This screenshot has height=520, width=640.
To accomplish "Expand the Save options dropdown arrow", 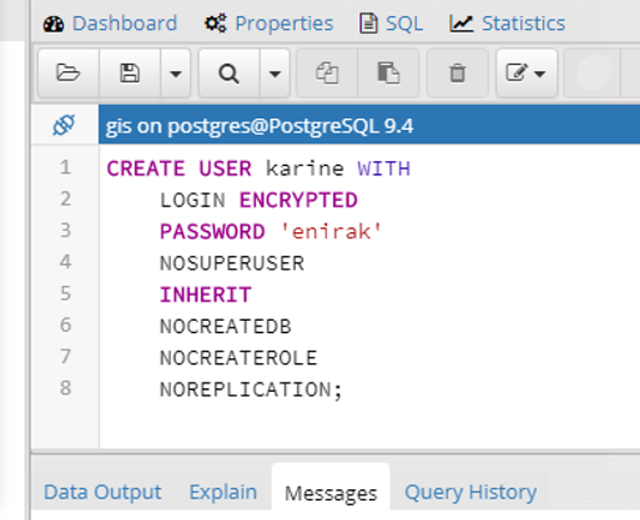I will point(175,73).
